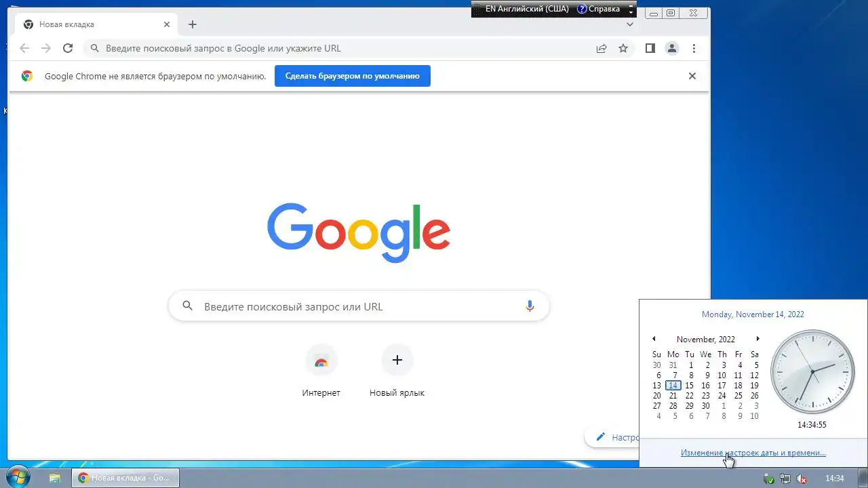The width and height of the screenshot is (868, 488).
Task: Open the language bar options arrow
Action: coord(631,12)
